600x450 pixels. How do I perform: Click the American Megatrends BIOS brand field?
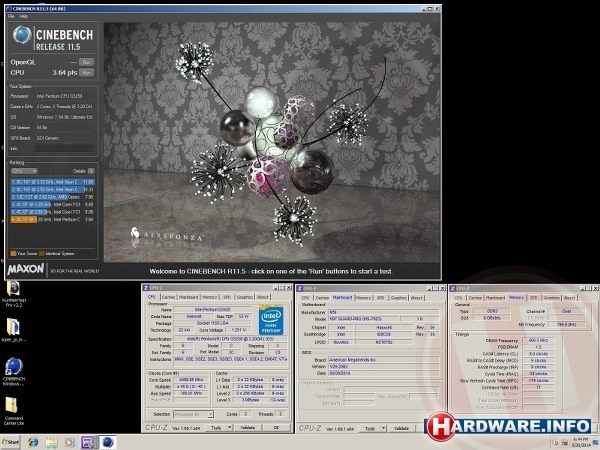click(x=383, y=360)
